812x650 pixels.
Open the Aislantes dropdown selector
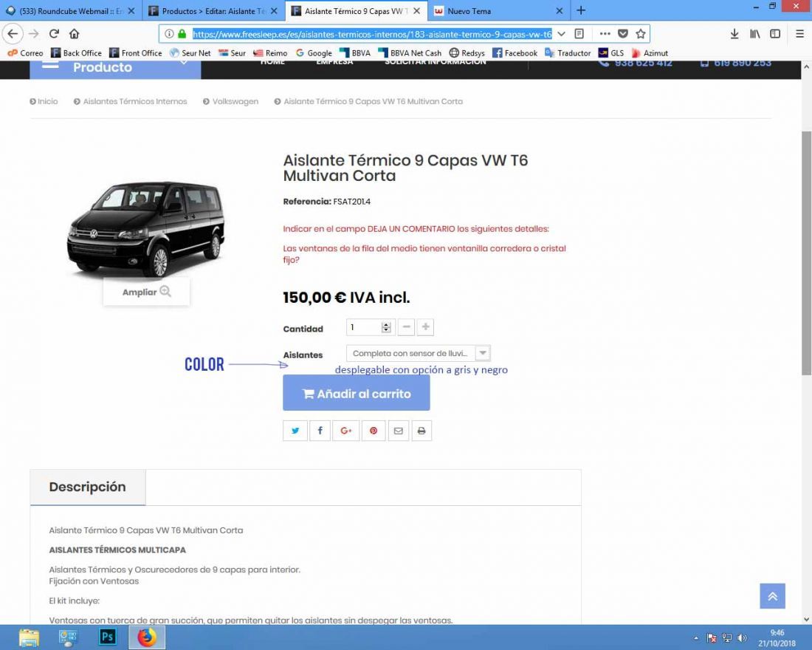coord(418,354)
